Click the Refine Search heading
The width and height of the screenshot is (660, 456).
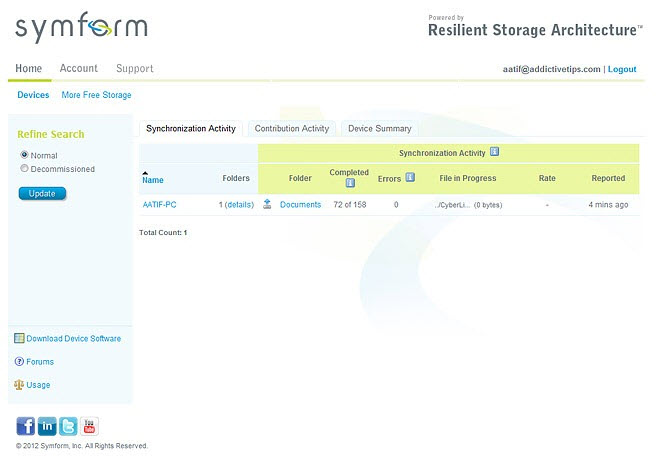pos(51,134)
